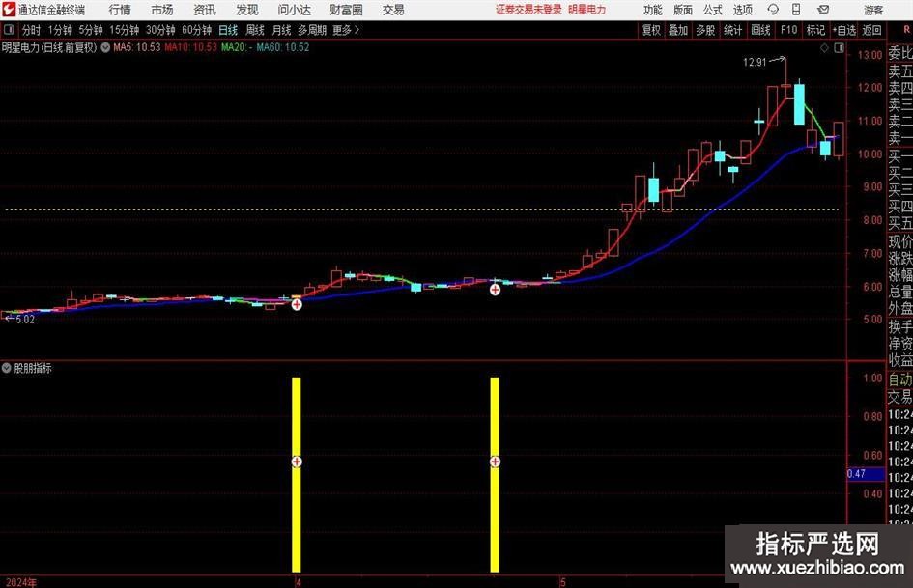Click the MA60: 10.52 indicator label

click(283, 47)
